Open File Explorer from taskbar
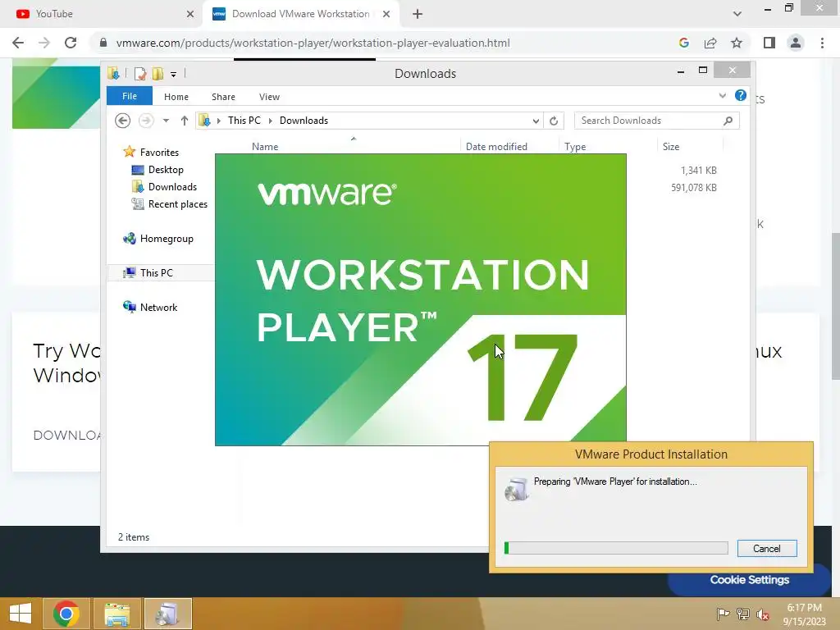 coord(117,614)
